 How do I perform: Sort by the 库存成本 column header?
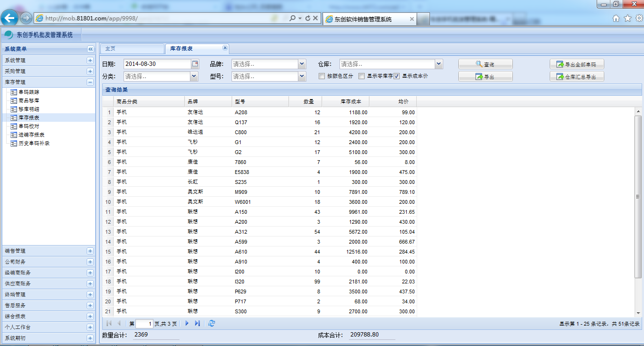click(x=346, y=102)
